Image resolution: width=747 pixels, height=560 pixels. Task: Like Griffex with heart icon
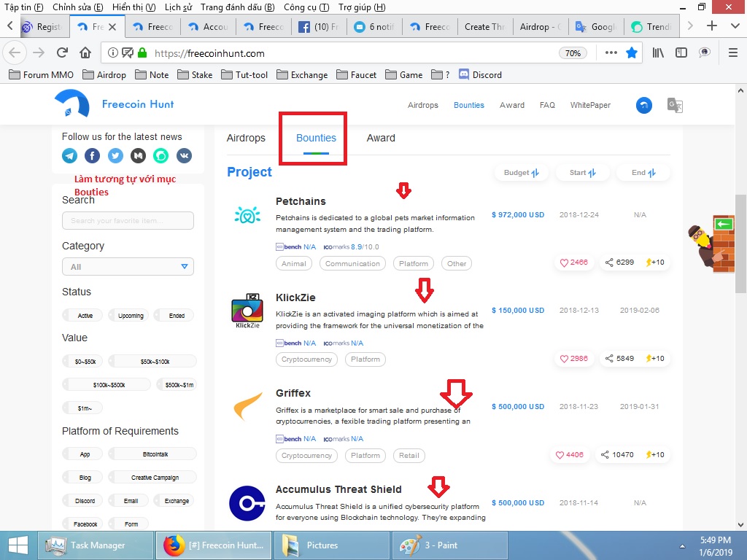(570, 455)
